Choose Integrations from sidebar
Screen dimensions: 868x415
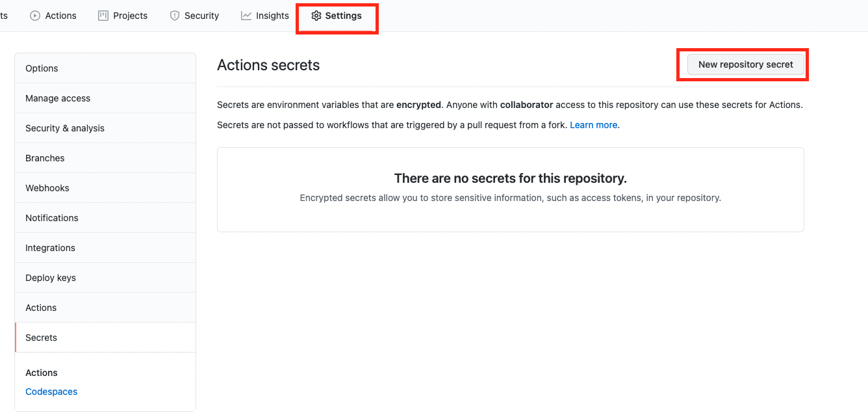[x=50, y=248]
